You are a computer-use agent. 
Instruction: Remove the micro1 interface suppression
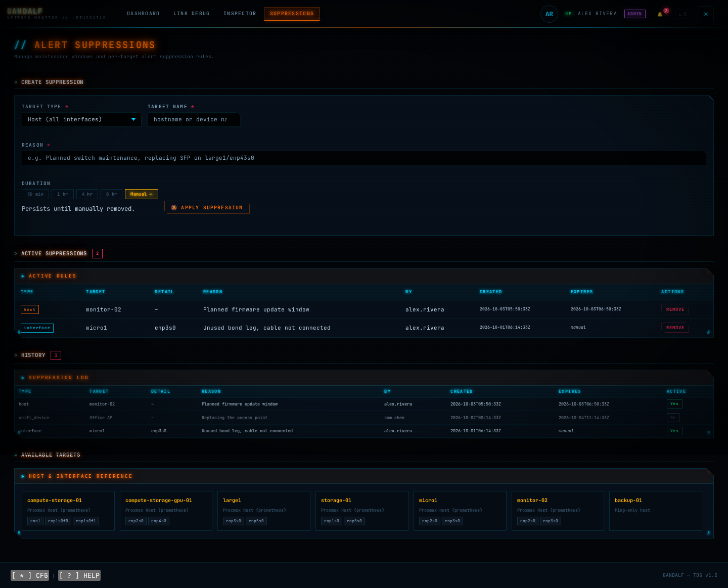(x=675, y=328)
